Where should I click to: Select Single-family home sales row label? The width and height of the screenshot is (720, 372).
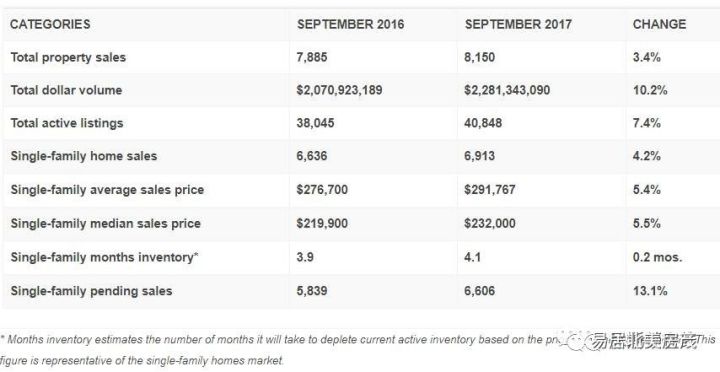pos(84,156)
